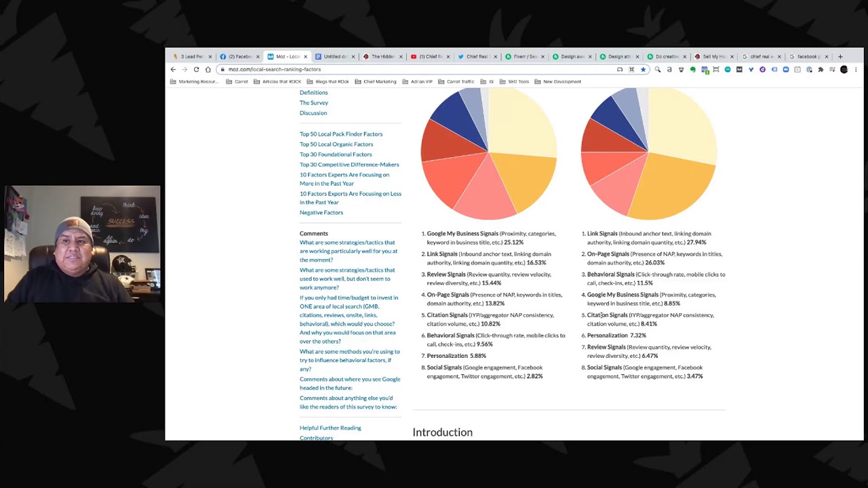
Task: Click the 'Google My Business Signals' 25.12% item
Action: (x=491, y=238)
